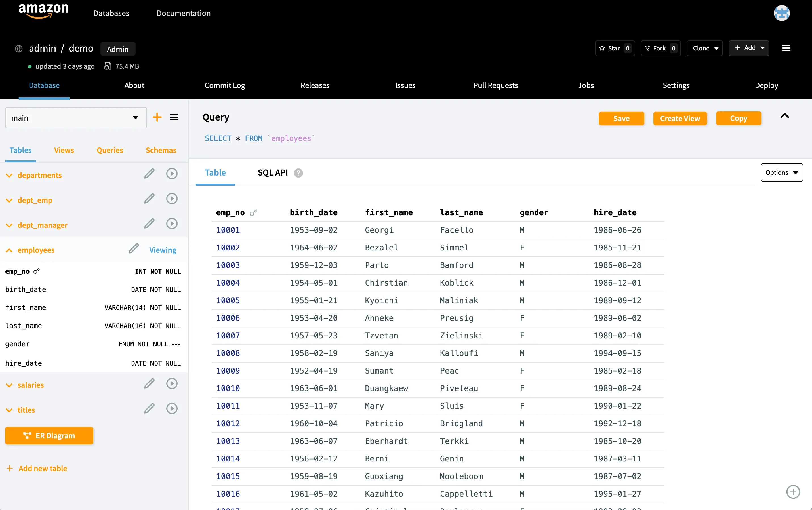Click the orange plus icon beside branch selector
Image resolution: width=812 pixels, height=510 pixels.
157,117
